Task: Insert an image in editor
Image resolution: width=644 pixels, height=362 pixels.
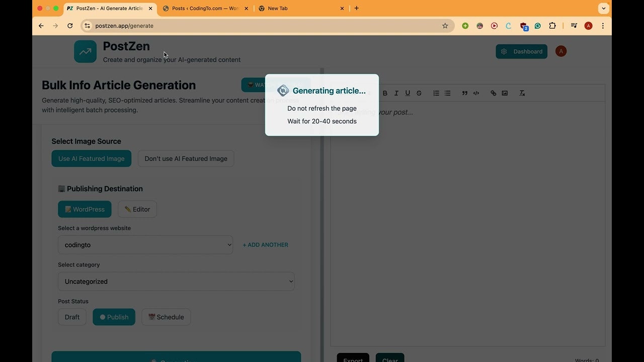Action: (x=505, y=93)
